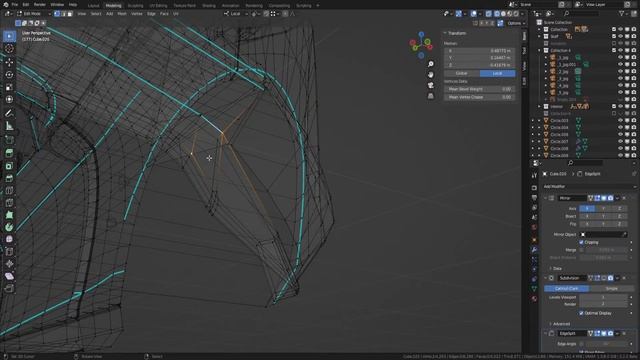The width and height of the screenshot is (640, 360).
Task: Toggle the camera view icon
Action: [x=431, y=85]
